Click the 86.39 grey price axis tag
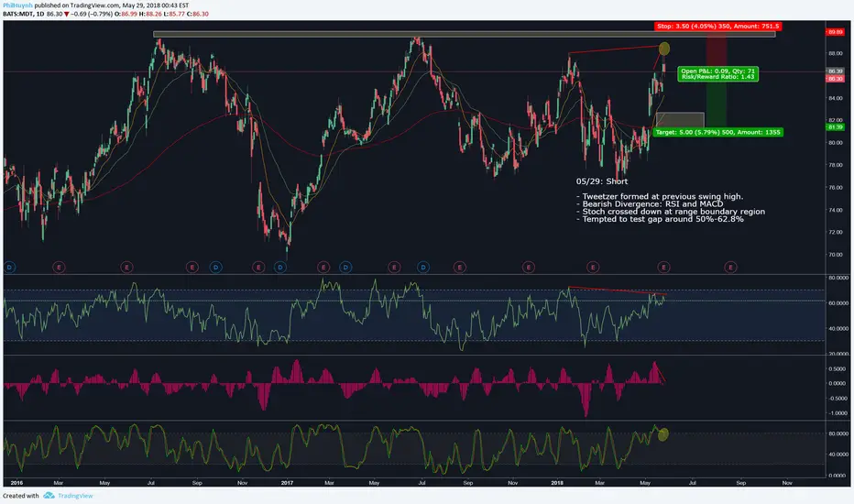Viewport: 854px width, 504px height. coord(835,71)
